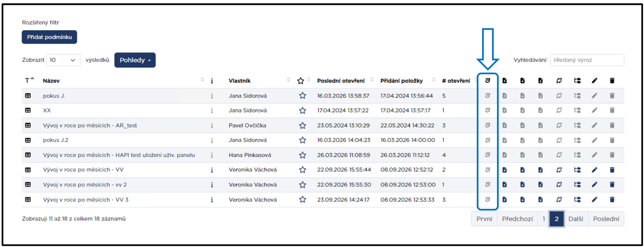The width and height of the screenshot is (644, 247).
Task: Star 'pokus J.' as favorite
Action: pyautogui.click(x=302, y=96)
